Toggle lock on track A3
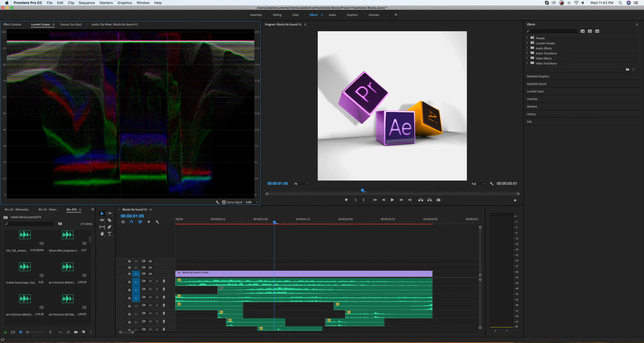Viewport: 644px width, 343px height. (129, 298)
